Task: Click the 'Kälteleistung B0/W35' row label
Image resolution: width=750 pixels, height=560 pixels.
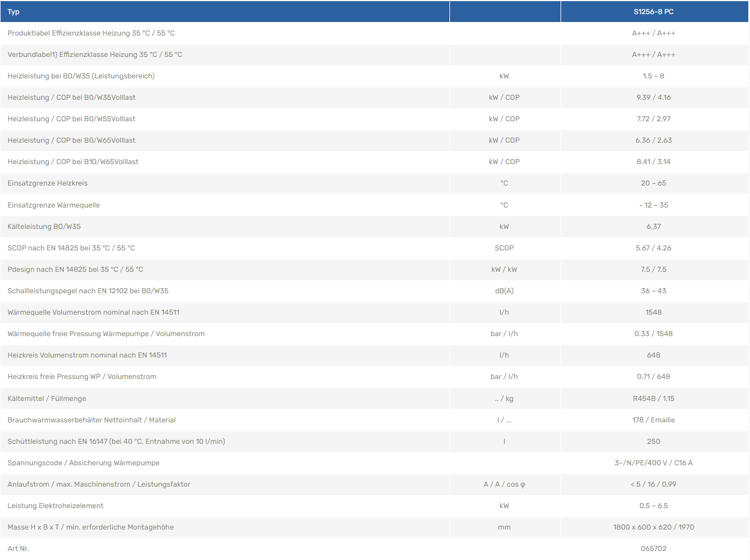Action: tap(44, 227)
